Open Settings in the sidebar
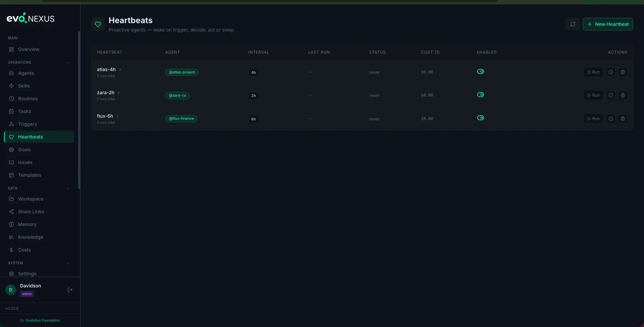This screenshot has height=327, width=644. pos(39,273)
